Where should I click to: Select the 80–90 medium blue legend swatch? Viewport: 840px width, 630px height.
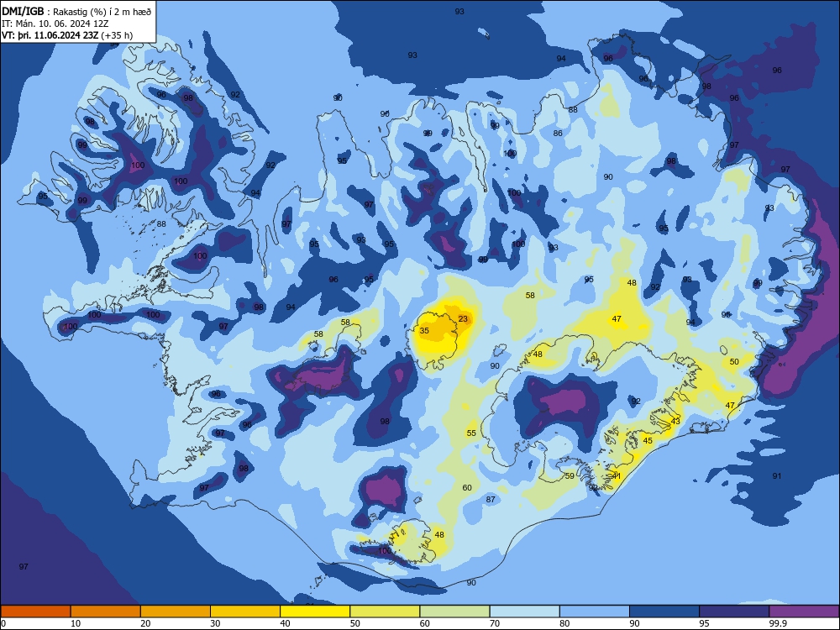595,612
